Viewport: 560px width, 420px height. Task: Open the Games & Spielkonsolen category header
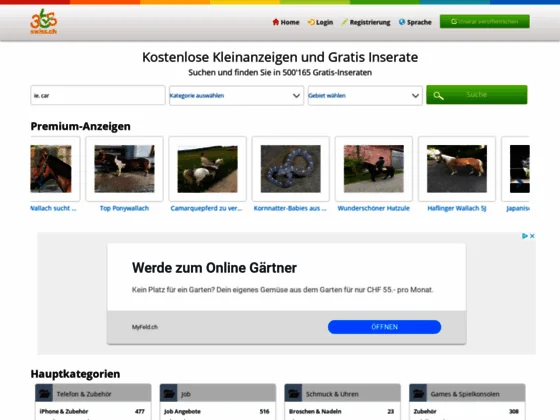point(467,393)
